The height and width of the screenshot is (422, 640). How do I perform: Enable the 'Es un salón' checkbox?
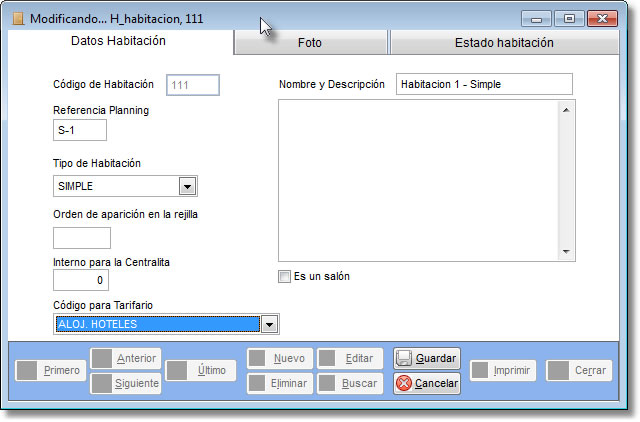(284, 276)
